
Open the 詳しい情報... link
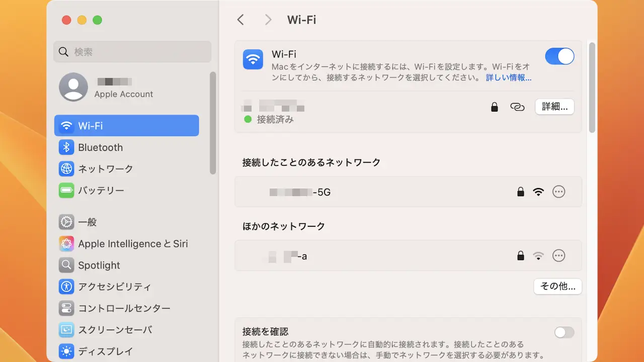[x=509, y=78]
